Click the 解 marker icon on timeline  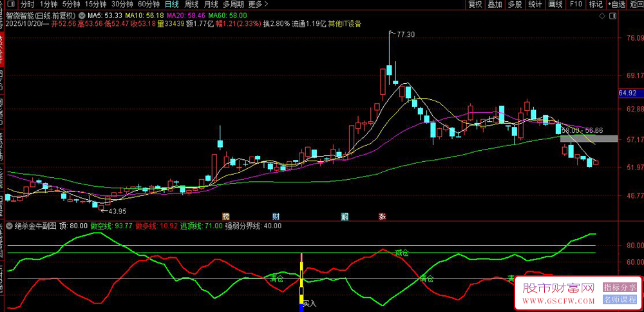[345, 216]
